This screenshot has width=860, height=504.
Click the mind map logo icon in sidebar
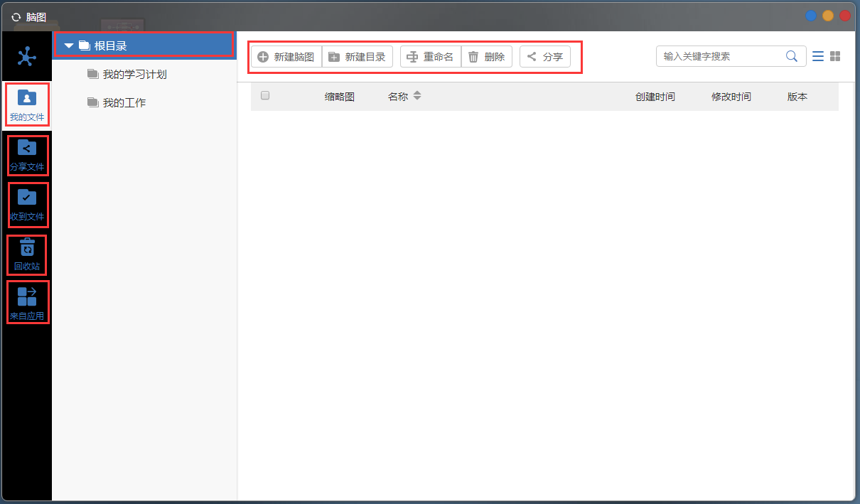[x=27, y=56]
